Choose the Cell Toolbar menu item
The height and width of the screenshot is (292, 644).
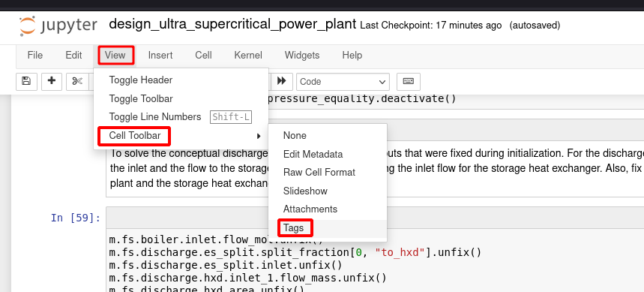click(181, 135)
